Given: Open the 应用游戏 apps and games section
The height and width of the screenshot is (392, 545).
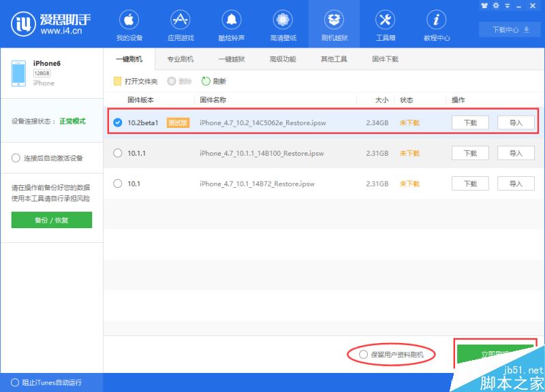Looking at the screenshot, I should click(181, 25).
